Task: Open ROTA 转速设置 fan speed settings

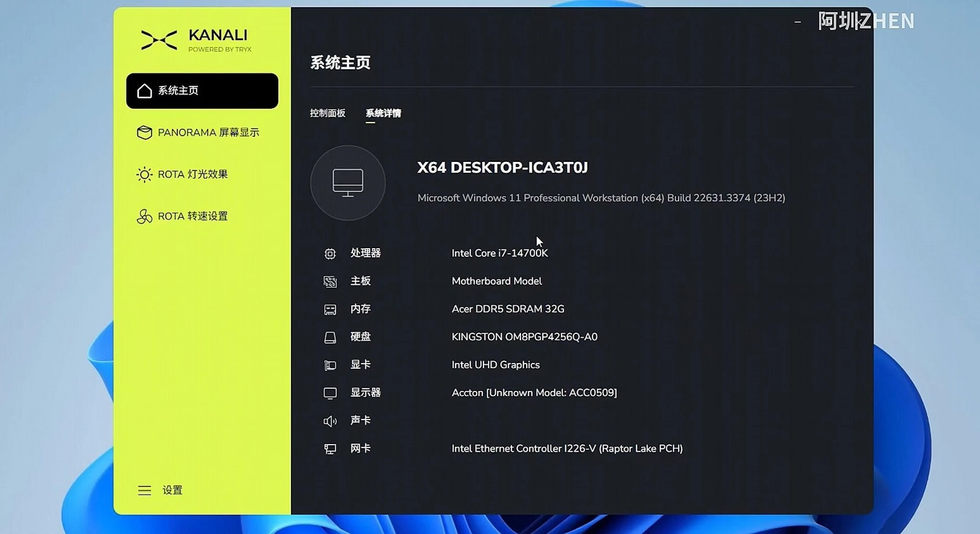Action: pos(202,216)
